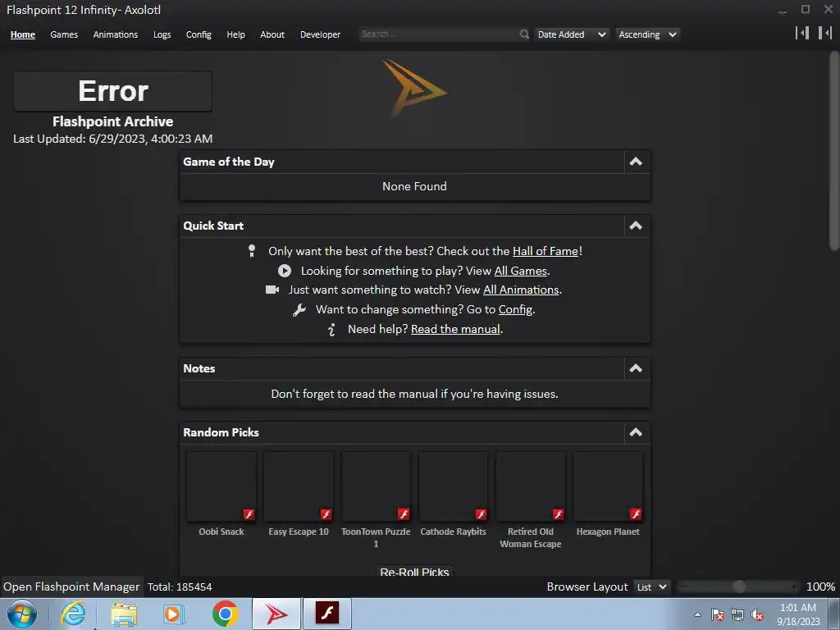840x630 pixels.
Task: Follow the All Games link
Action: [x=520, y=271]
